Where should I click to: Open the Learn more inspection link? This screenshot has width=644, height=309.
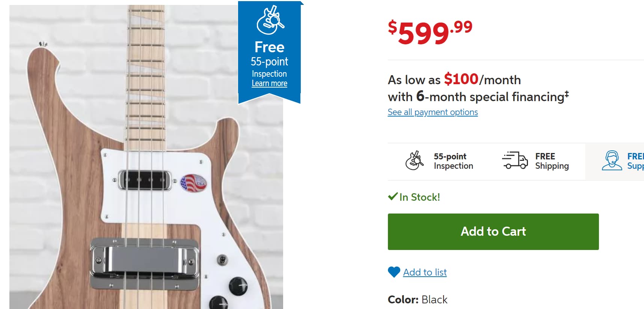click(x=269, y=83)
